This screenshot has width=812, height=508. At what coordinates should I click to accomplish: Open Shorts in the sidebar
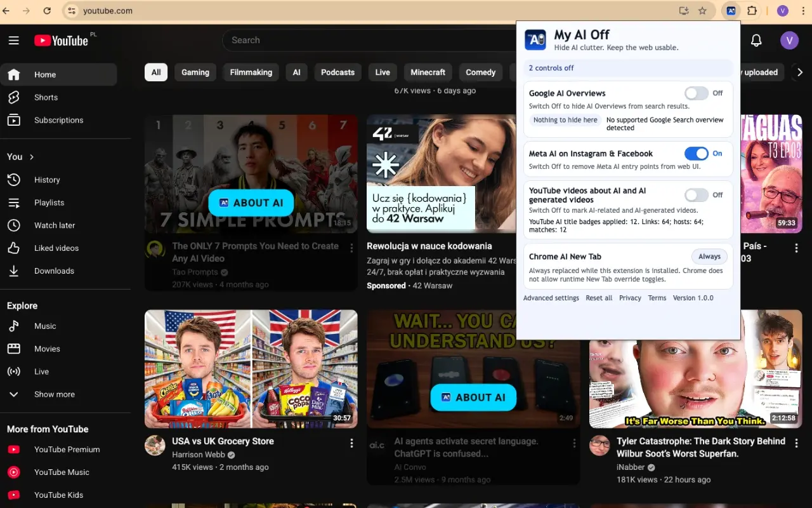click(x=58, y=97)
